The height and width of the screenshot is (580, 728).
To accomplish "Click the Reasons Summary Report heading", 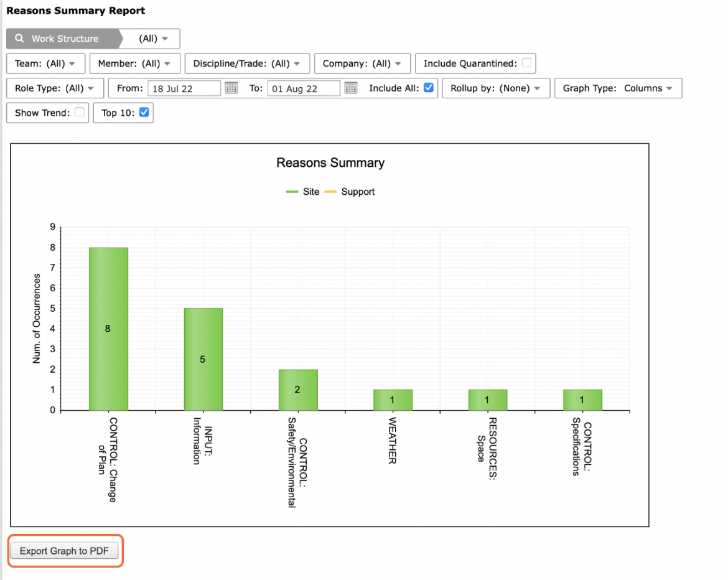I will click(x=76, y=11).
